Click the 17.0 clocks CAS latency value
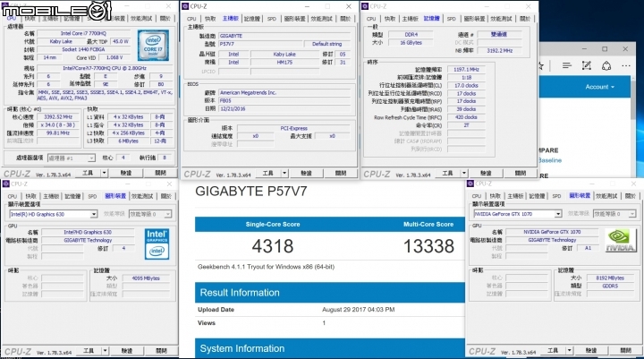This screenshot has width=644, height=359. click(x=466, y=86)
